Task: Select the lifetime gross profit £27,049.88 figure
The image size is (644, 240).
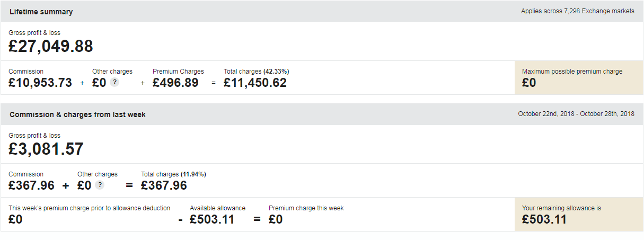Action: [51, 47]
